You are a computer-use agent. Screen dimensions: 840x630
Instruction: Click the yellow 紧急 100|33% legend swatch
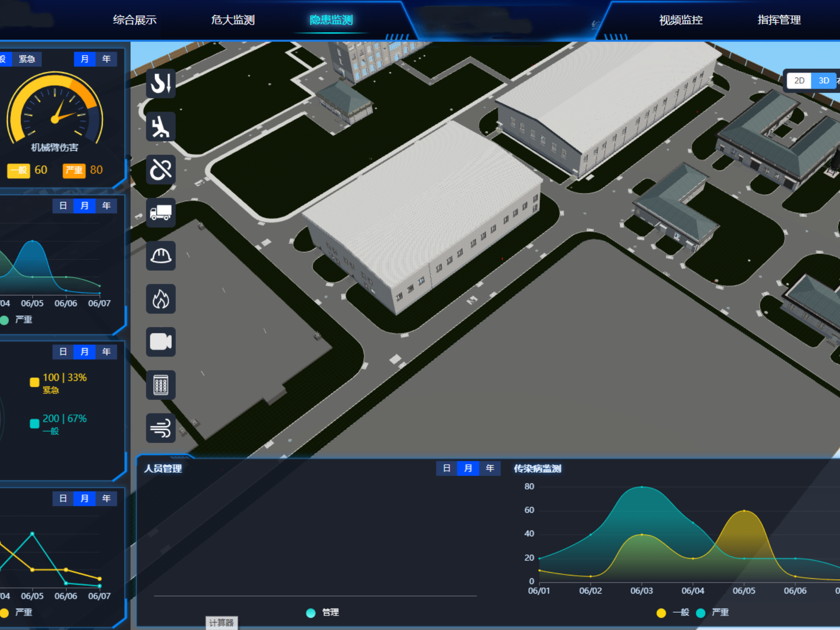(x=35, y=382)
